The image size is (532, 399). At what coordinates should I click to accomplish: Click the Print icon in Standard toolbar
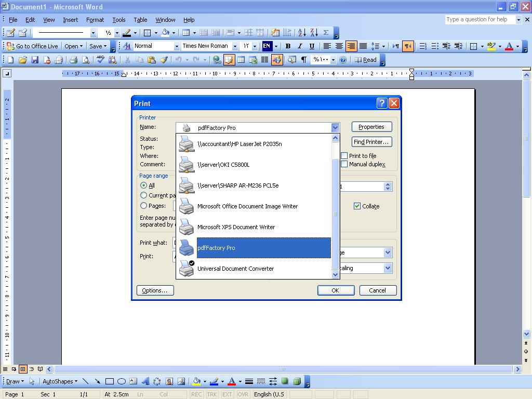[x=73, y=60]
